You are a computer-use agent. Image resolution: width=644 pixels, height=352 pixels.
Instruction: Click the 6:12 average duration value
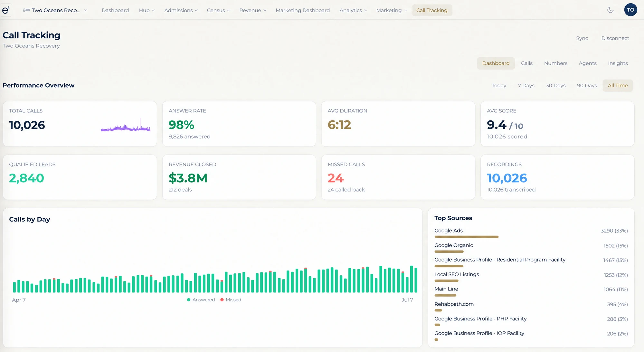click(x=339, y=125)
